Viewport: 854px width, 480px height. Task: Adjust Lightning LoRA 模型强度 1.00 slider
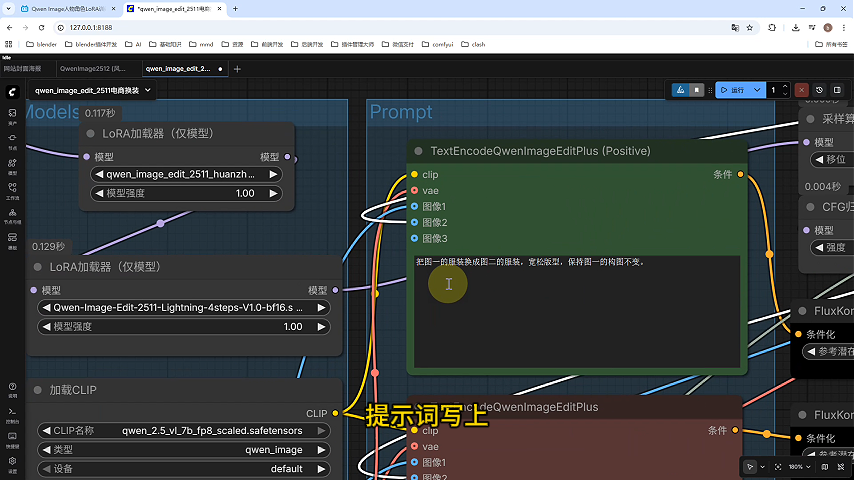184,327
